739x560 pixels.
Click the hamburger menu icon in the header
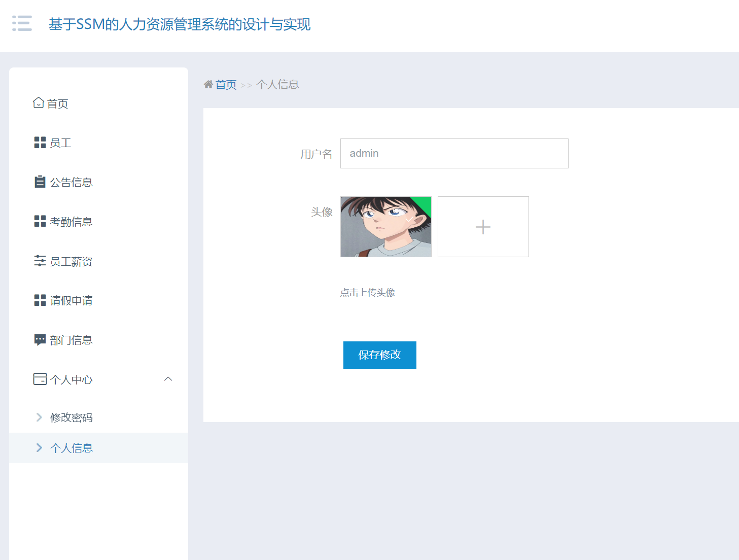pos(22,23)
